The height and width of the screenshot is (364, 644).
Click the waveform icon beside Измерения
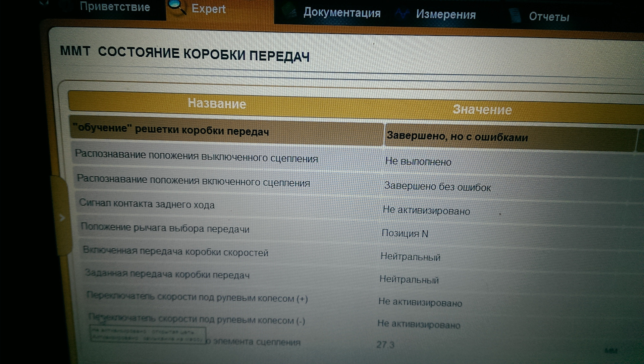[x=402, y=14]
